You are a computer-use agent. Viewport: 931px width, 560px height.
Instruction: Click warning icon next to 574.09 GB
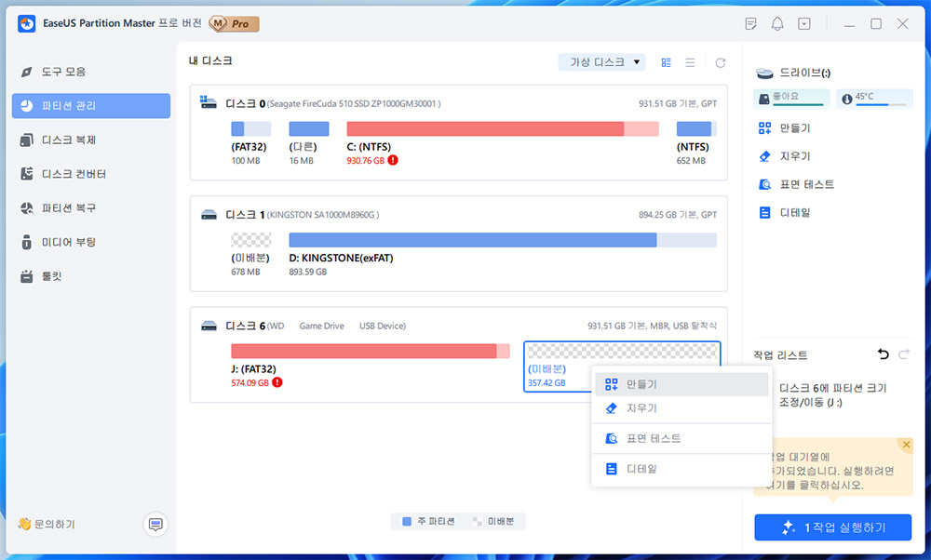(x=277, y=382)
